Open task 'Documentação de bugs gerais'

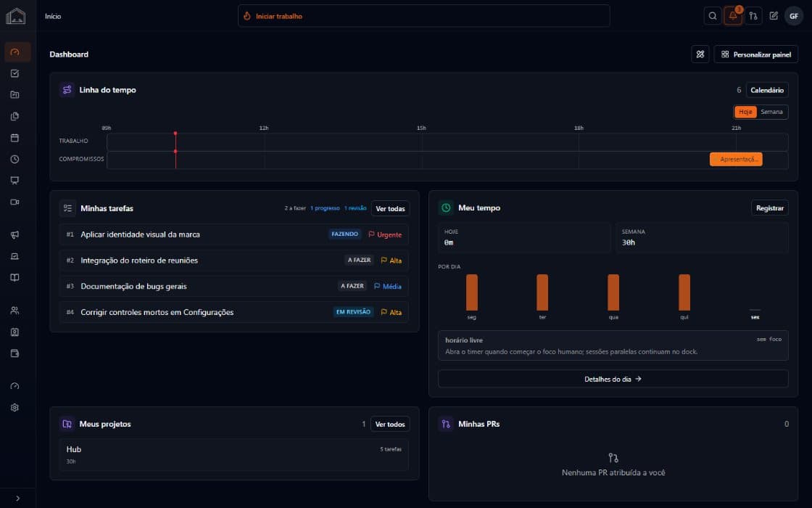point(234,286)
